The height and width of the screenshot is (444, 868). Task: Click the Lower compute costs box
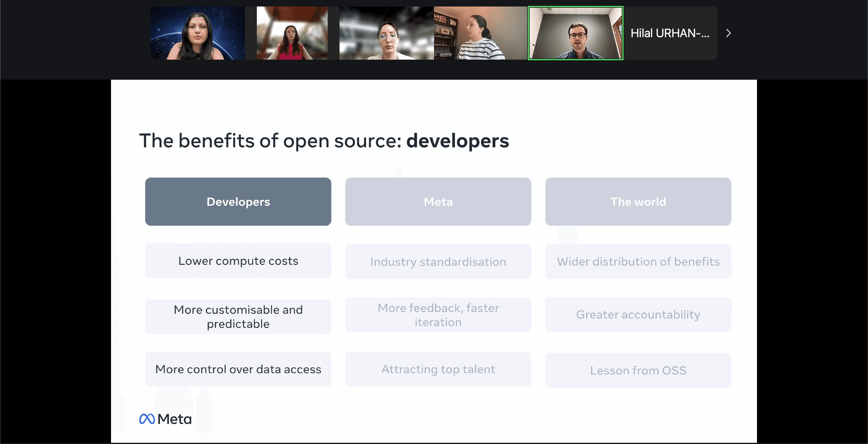(238, 261)
